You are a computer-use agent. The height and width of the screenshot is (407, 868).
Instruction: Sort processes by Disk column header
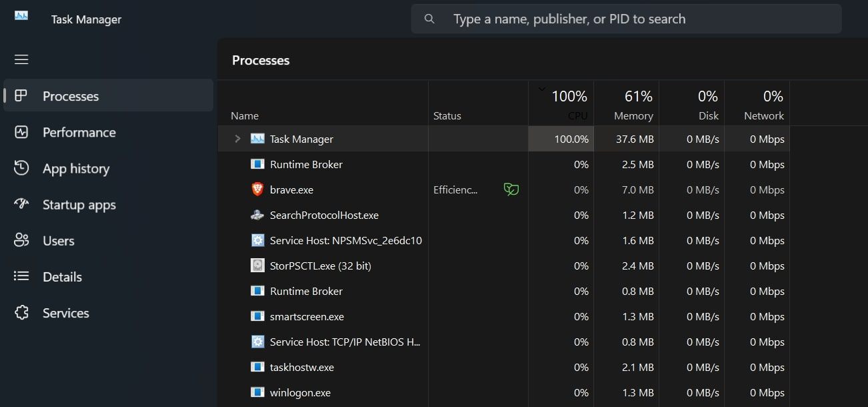coord(691,103)
